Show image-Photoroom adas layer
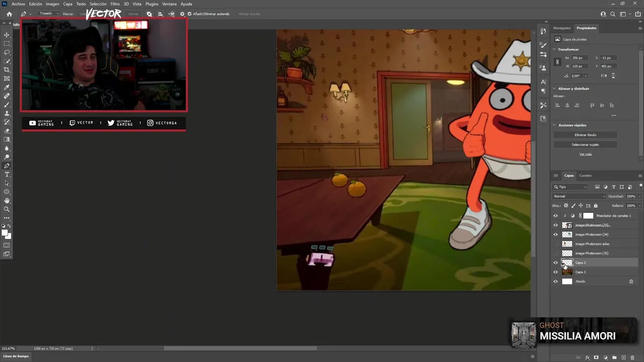This screenshot has width=644, height=362. tap(555, 244)
